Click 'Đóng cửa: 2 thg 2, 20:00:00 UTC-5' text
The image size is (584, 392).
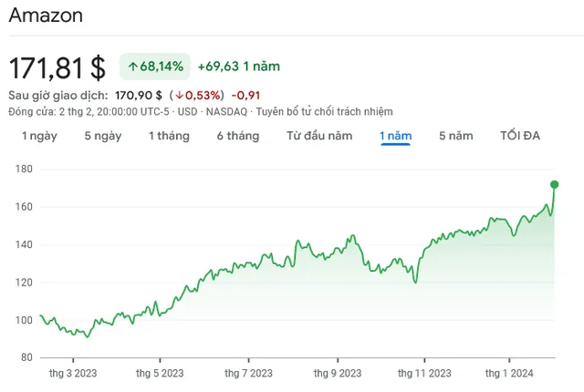89,111
